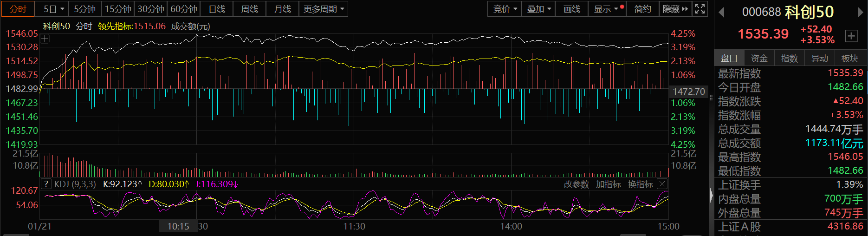Go to next stock with right arrow

860,12
